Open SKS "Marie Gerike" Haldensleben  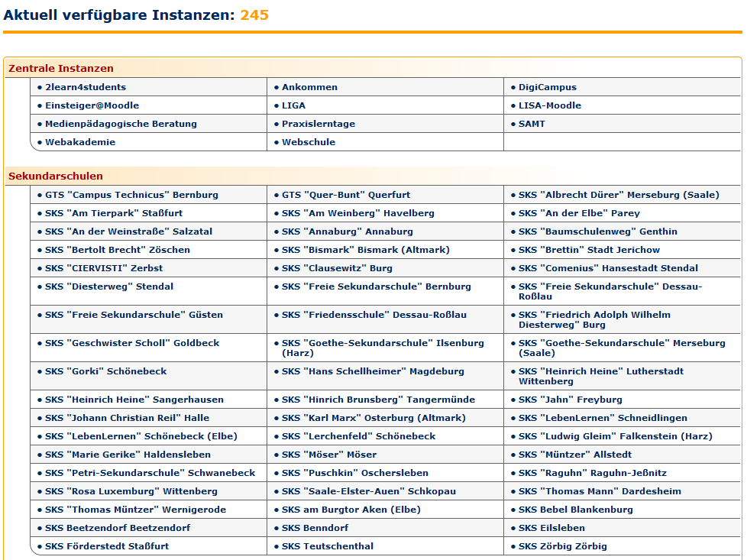click(128, 455)
